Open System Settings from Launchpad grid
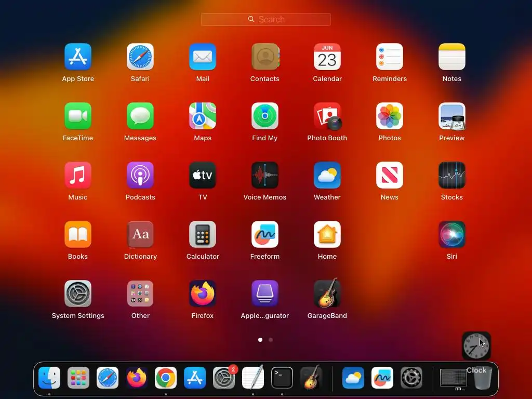The height and width of the screenshot is (399, 532). point(78,294)
